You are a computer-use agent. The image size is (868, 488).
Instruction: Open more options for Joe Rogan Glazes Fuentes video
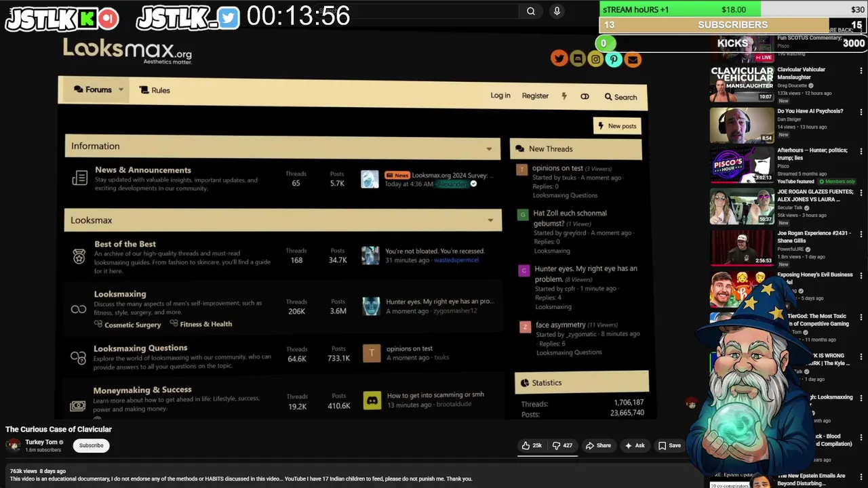click(x=861, y=193)
